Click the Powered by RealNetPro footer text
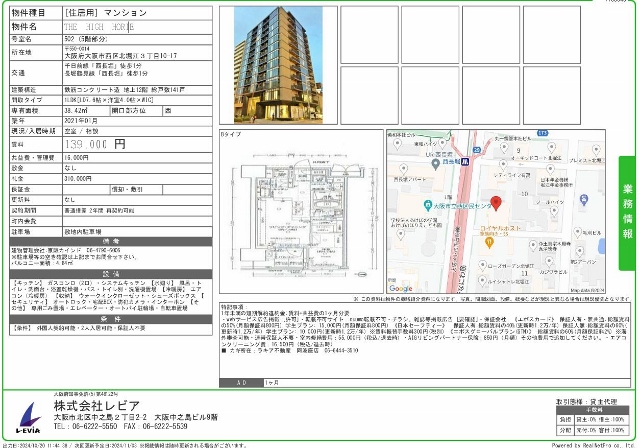The height and width of the screenshot is (448, 640). [x=594, y=445]
